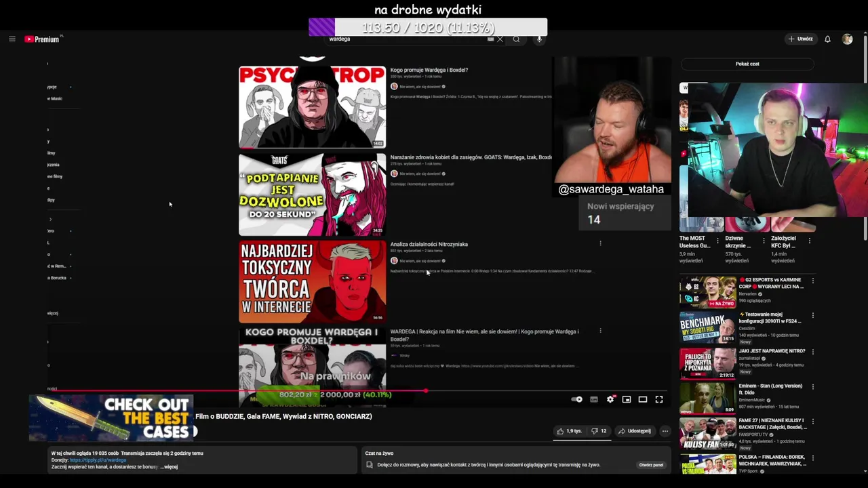Open 'Założyciel KFC Był...' short
Screen dimensions: 868x488
(783, 241)
